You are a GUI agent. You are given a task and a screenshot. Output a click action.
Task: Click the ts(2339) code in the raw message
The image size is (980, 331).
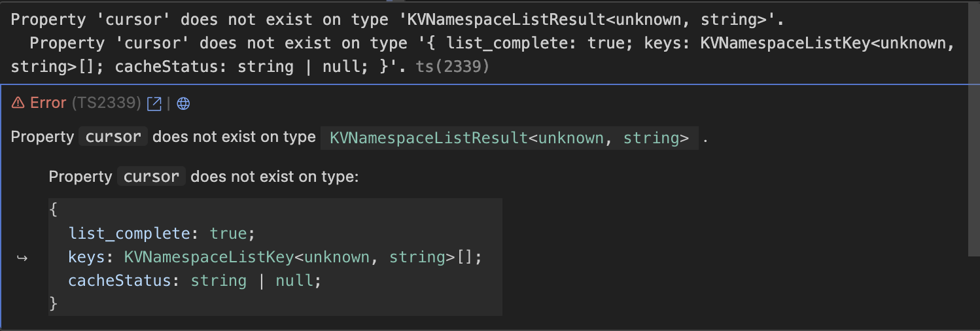(x=452, y=67)
